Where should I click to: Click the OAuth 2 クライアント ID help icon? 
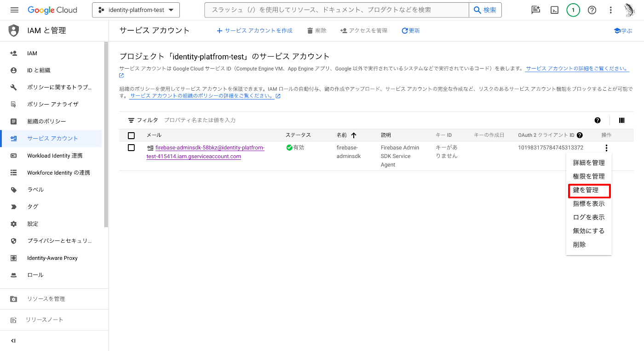point(580,135)
